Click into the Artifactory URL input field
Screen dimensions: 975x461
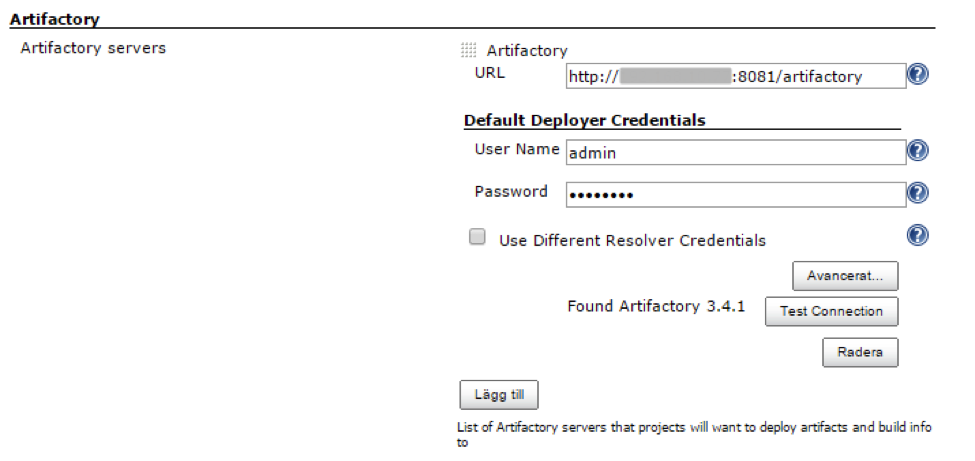[x=735, y=76]
